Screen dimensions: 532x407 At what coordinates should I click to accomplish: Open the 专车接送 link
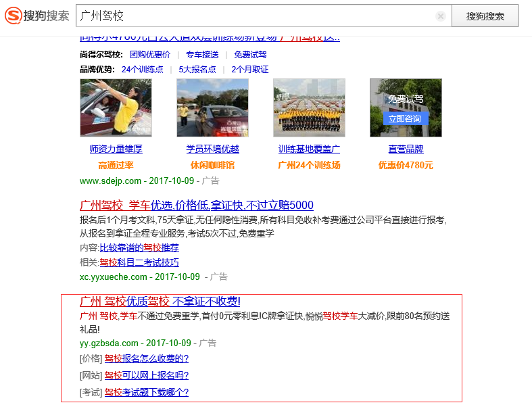pyautogui.click(x=202, y=55)
